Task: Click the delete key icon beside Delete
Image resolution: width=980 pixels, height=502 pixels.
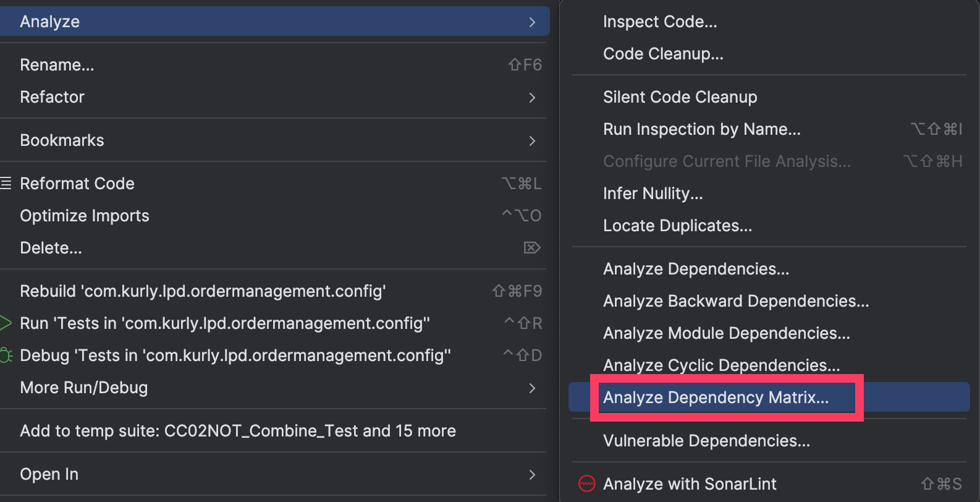Action: (x=532, y=248)
